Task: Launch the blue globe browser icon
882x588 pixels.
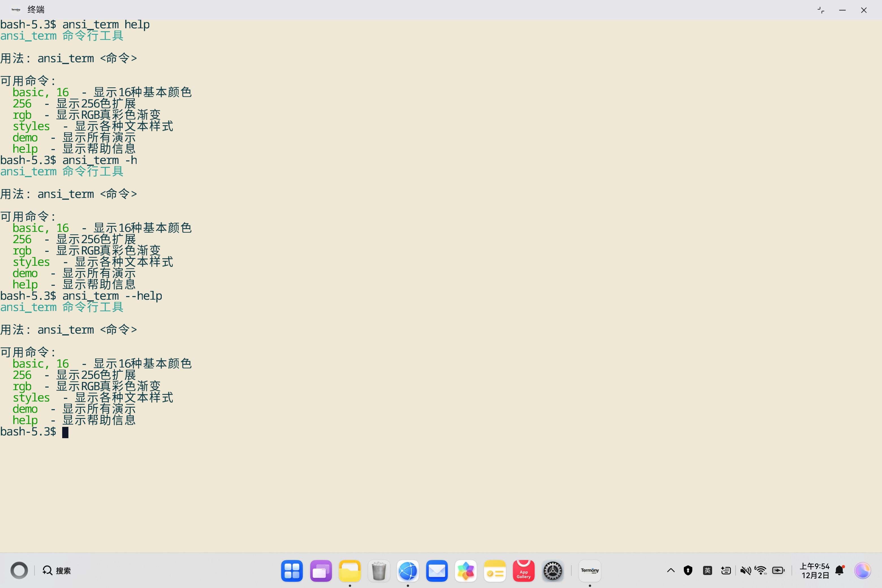Action: tap(408, 571)
